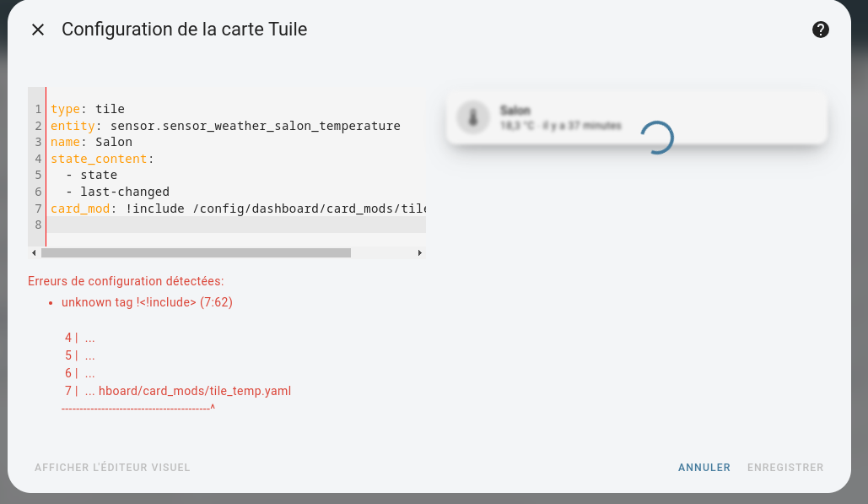Click the horizontal scrollbar thumb under the code
Image resolution: width=868 pixels, height=504 pixels.
click(196, 253)
